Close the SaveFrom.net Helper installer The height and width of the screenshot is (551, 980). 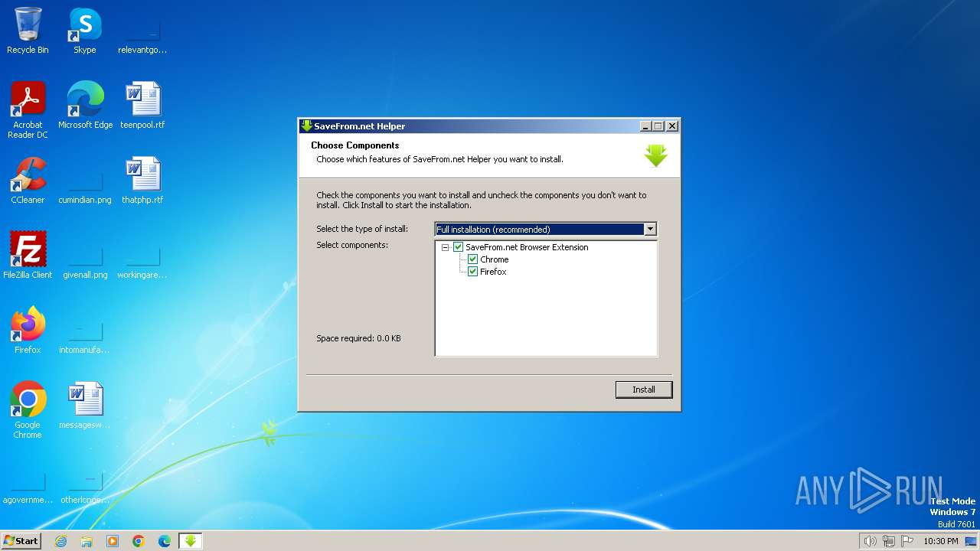coord(672,126)
